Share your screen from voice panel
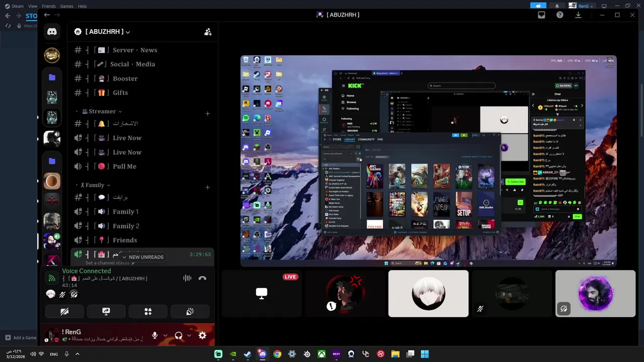644x362 pixels. coord(106,312)
